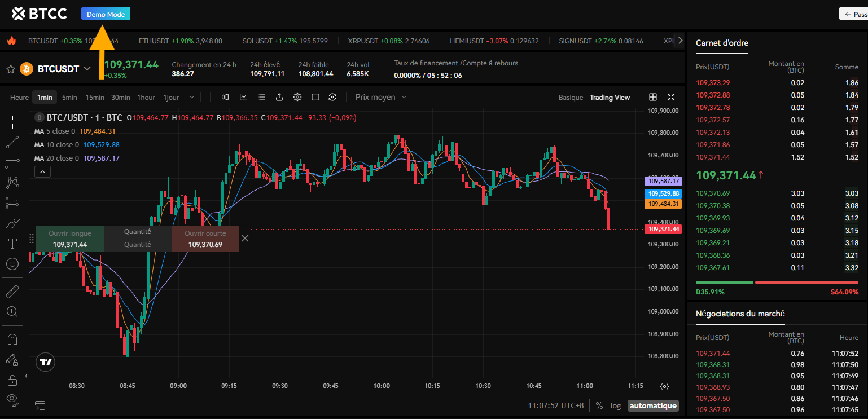This screenshot has height=419, width=868.
Task: Toggle lock all drawings padlock
Action: click(x=12, y=380)
